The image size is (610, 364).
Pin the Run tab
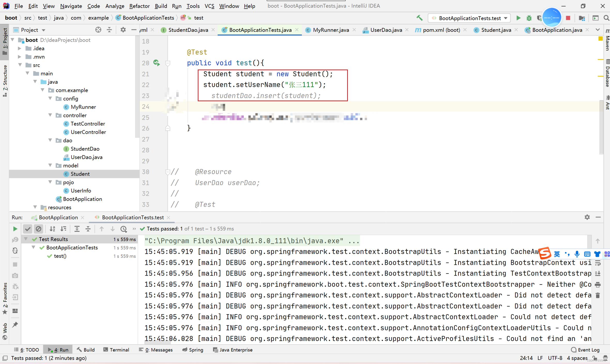coord(15,324)
